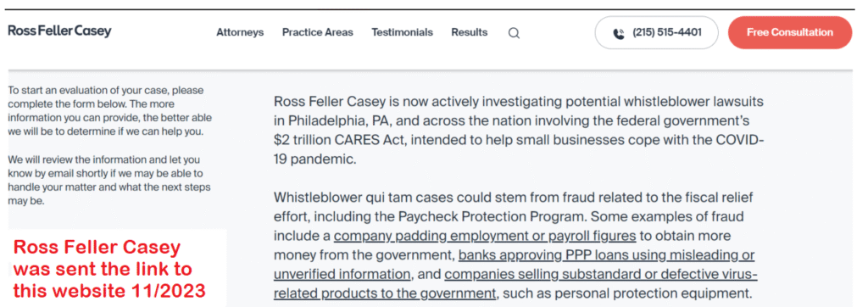868x307 pixels.
Task: Click the Free Consultation button
Action: (x=790, y=32)
